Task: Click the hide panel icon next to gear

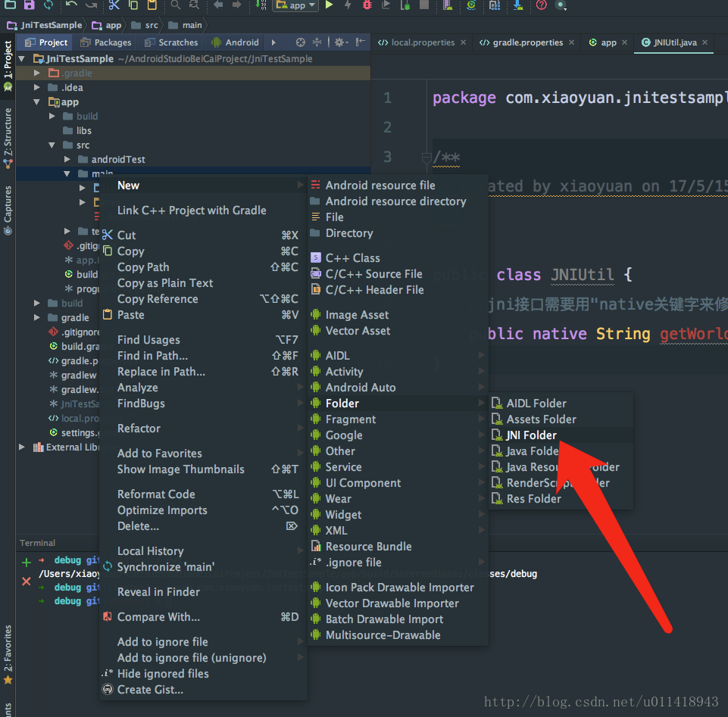Action: (x=361, y=42)
